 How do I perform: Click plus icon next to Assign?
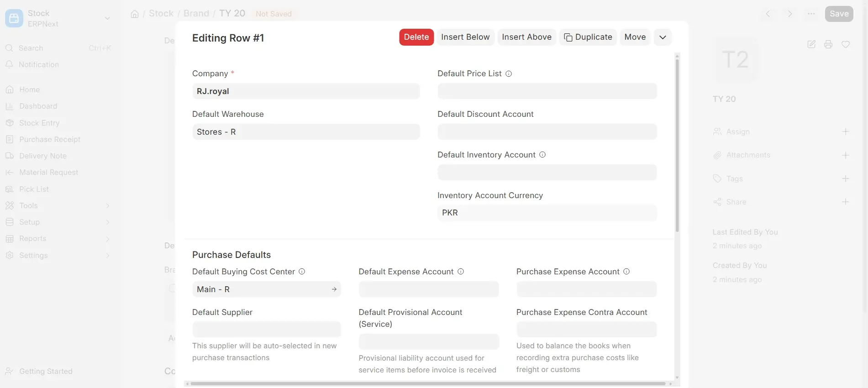click(846, 131)
